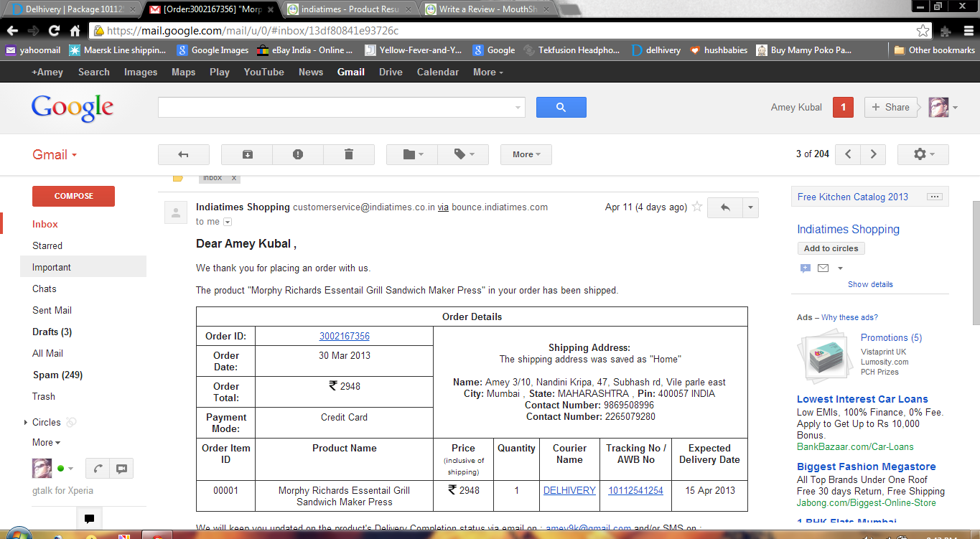
Task: Open YouTube in the Google bar
Action: [263, 72]
